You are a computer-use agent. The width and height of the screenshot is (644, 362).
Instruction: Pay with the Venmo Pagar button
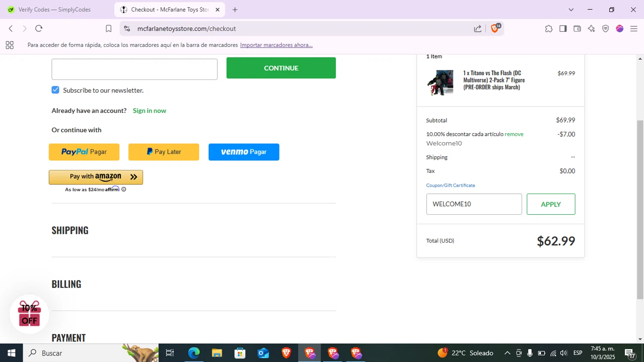(244, 152)
